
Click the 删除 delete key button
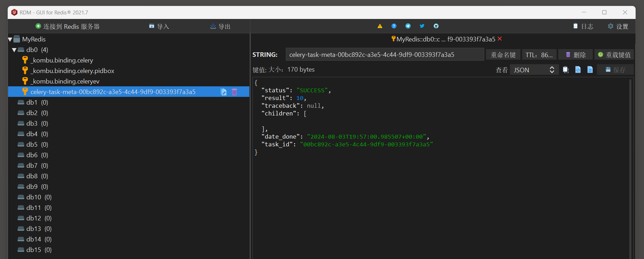pyautogui.click(x=576, y=55)
